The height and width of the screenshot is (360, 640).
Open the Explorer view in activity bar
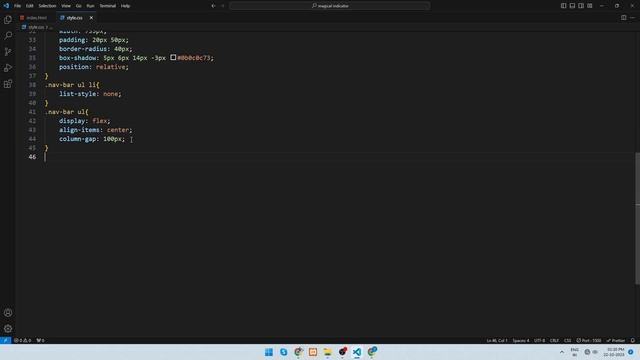pyautogui.click(x=8, y=20)
